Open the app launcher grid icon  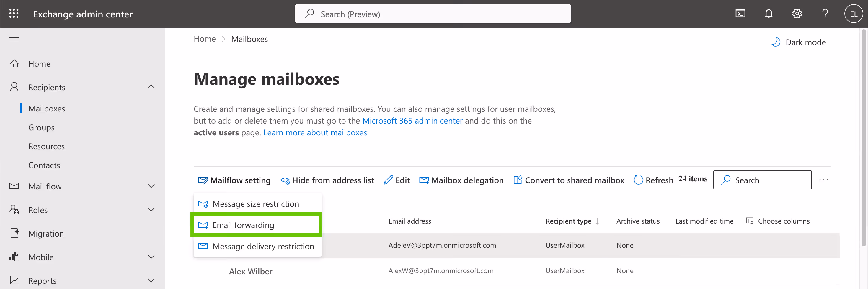click(14, 14)
